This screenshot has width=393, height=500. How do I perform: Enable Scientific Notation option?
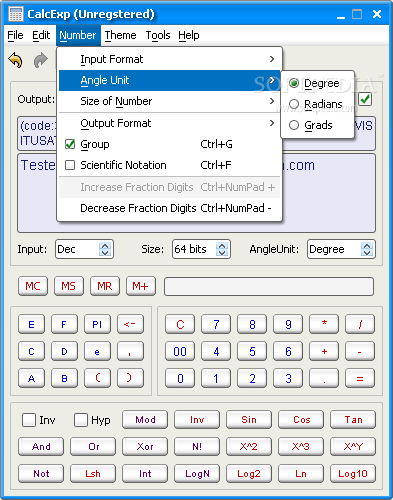(70, 165)
